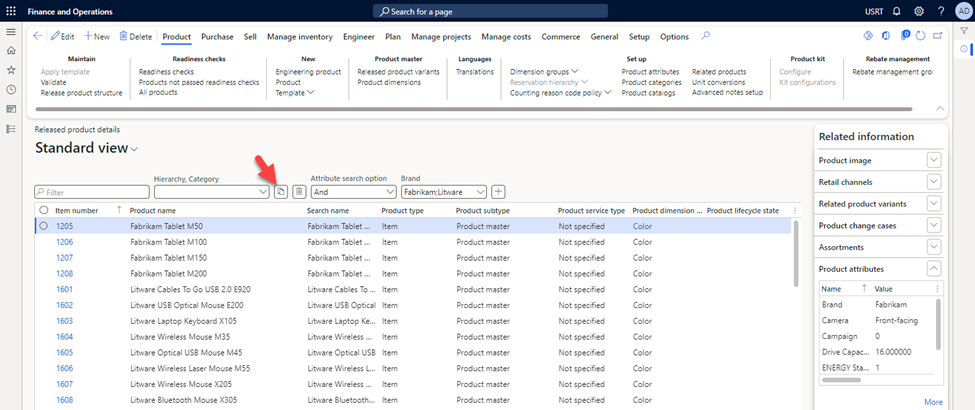Open Counting reason code policy dropdown
The height and width of the screenshot is (410, 975).
[x=561, y=93]
